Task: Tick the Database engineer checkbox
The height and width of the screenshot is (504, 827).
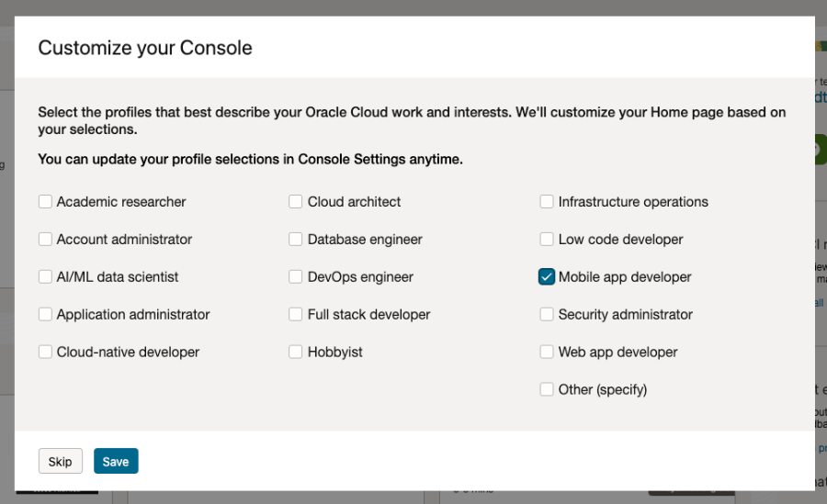Action: coord(295,240)
